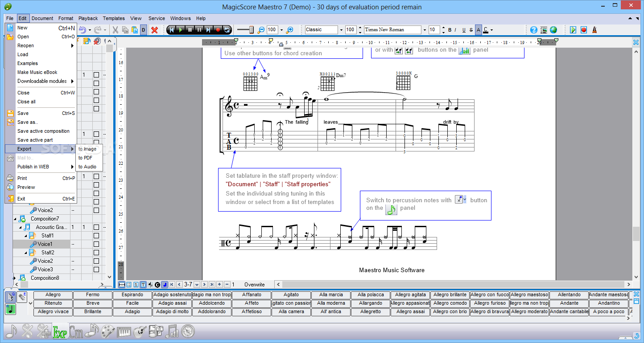The image size is (644, 343).
Task: Click the Copy icon in toolbar
Action: coord(125,30)
